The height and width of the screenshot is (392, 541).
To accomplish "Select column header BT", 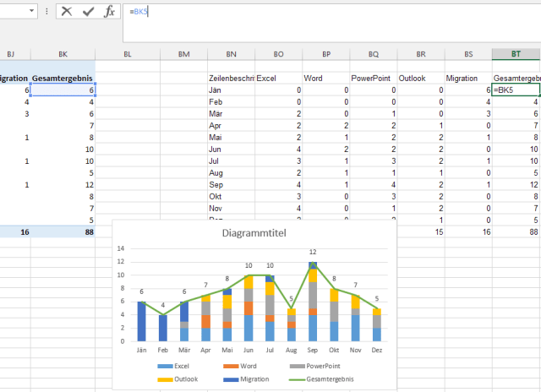I will pos(516,54).
